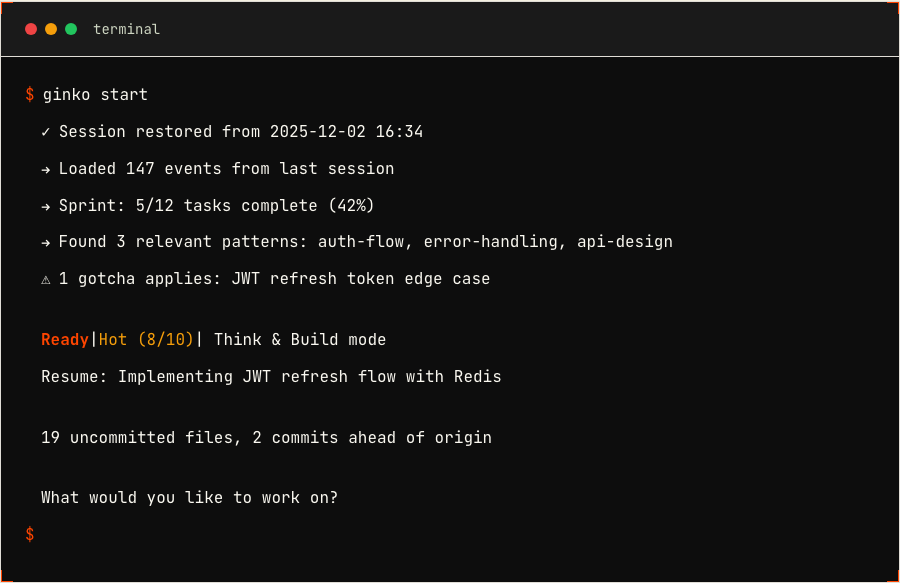The width and height of the screenshot is (900, 583).
Task: Click the ginko start command text
Action: click(x=95, y=95)
